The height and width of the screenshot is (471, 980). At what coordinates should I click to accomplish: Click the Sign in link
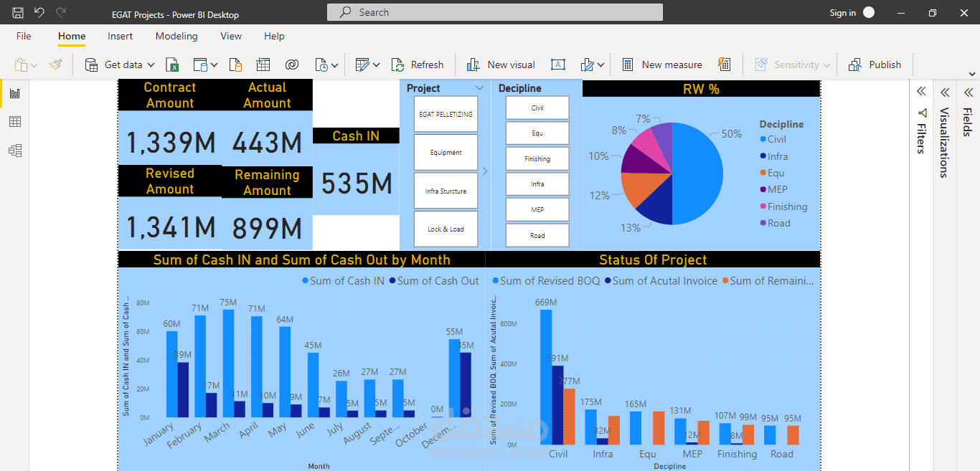[842, 13]
